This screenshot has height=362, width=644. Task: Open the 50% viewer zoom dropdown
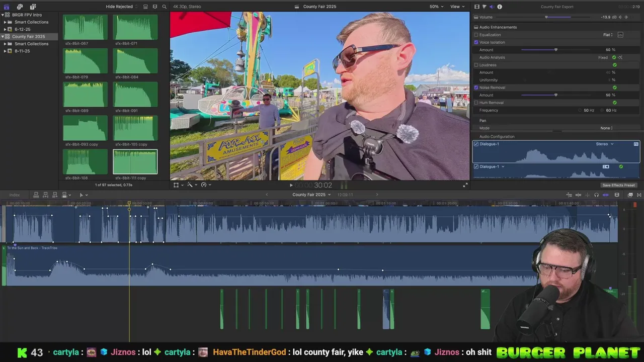(x=437, y=7)
